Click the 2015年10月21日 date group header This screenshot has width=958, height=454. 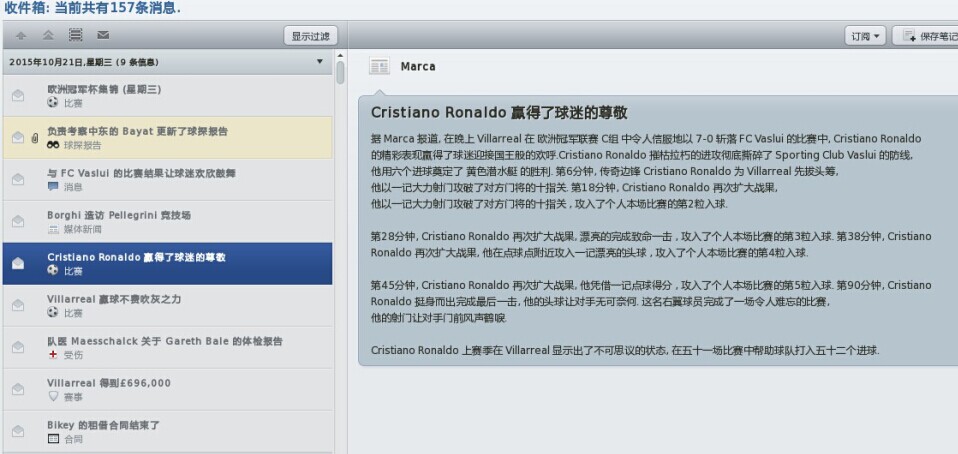point(150,62)
